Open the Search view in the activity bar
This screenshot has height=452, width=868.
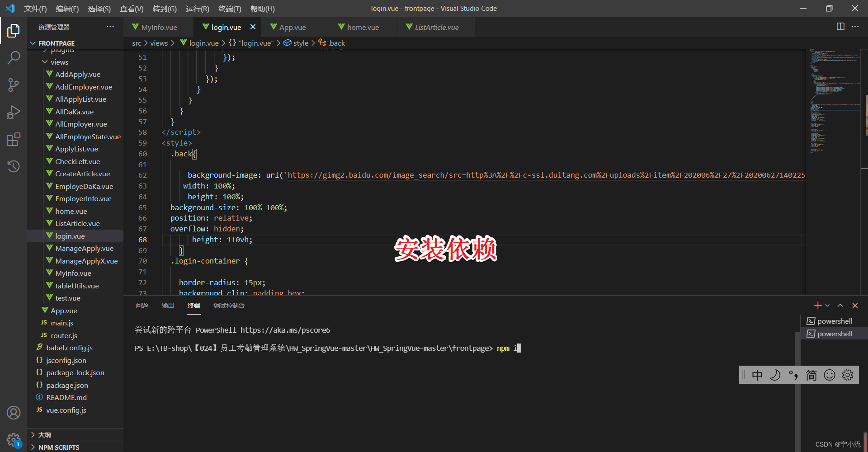click(14, 58)
